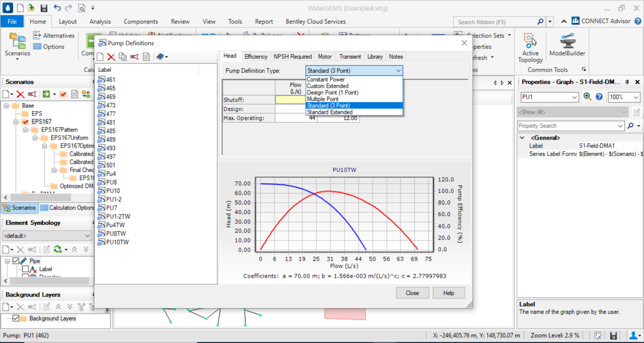Duplicate the selected pump definition

[x=122, y=56]
